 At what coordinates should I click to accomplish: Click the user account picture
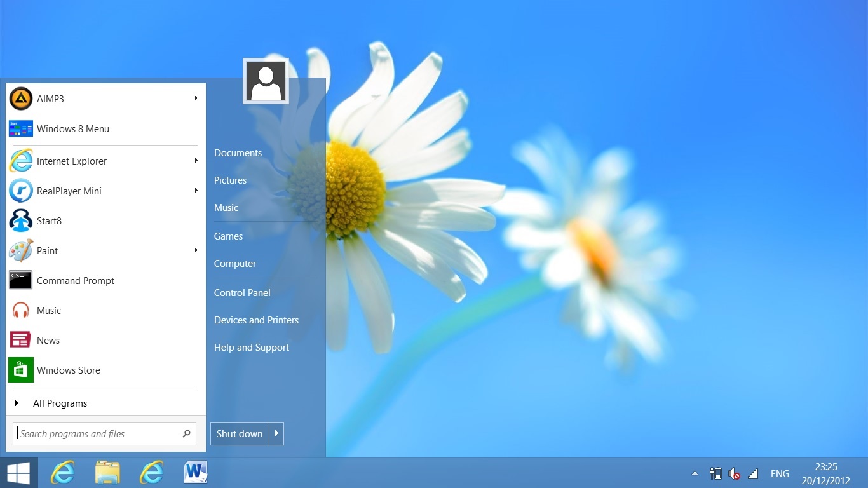click(x=266, y=81)
